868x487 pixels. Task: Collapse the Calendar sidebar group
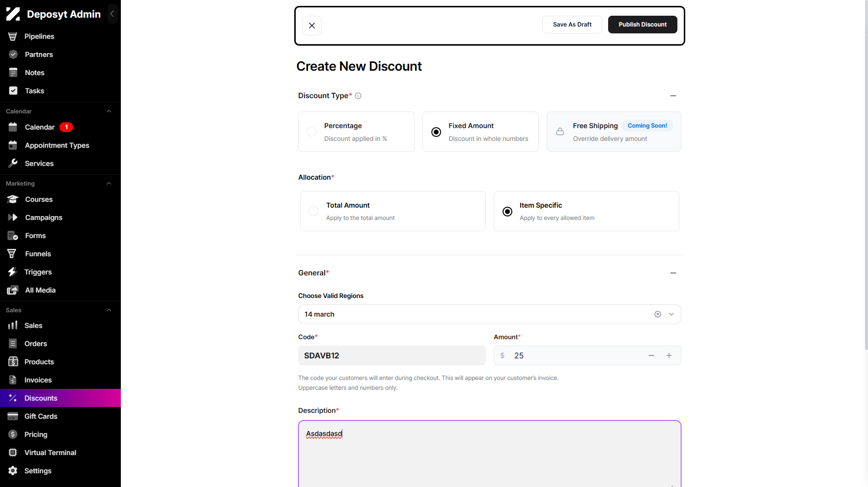[x=109, y=111]
